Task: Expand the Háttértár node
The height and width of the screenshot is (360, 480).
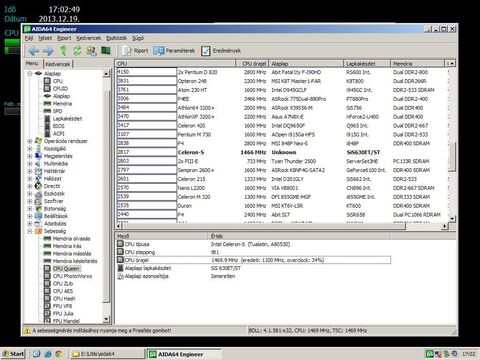Action: point(30,171)
